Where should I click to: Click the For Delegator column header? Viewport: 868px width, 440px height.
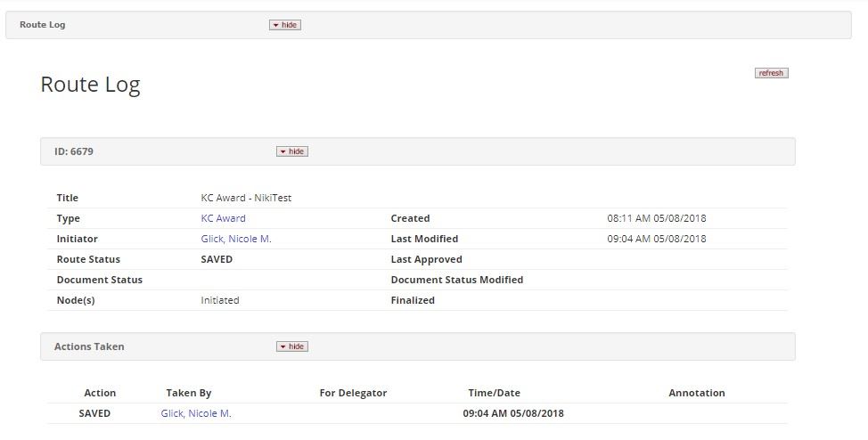[x=353, y=393]
